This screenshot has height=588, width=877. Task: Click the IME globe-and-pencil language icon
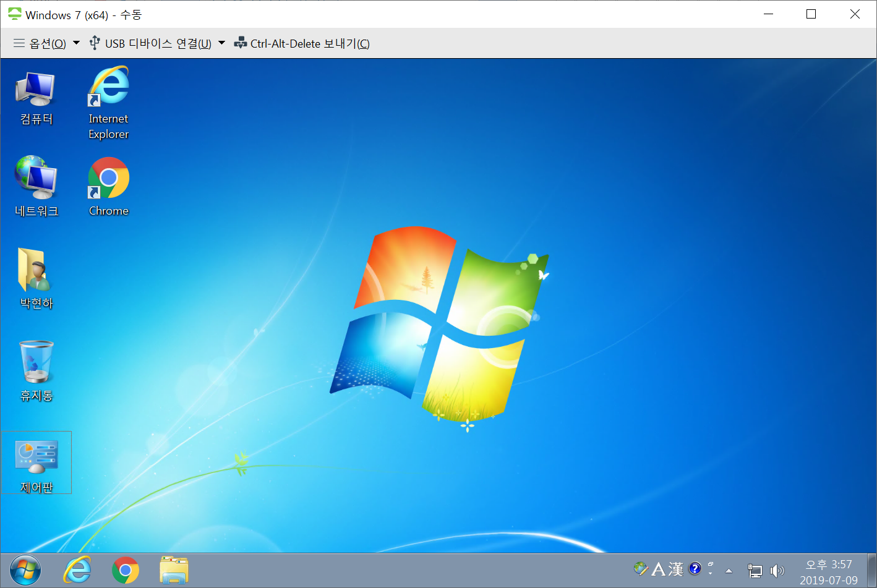coord(641,568)
